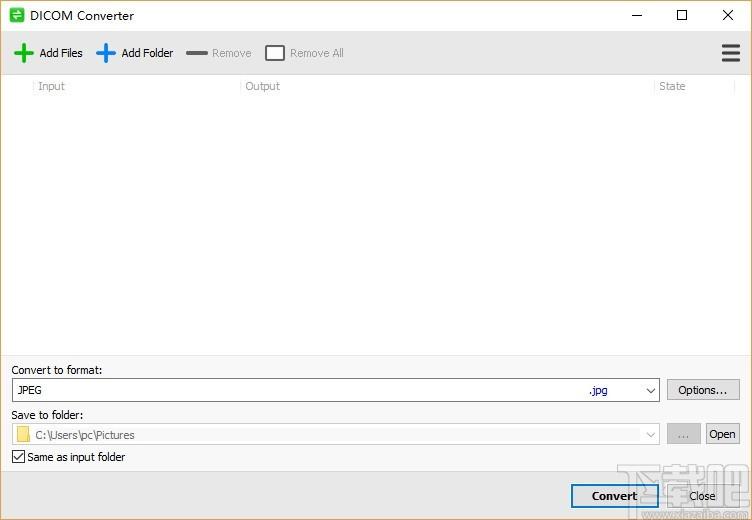Viewport: 752px width, 520px height.
Task: Expand the Convert to format dropdown
Action: coord(650,390)
